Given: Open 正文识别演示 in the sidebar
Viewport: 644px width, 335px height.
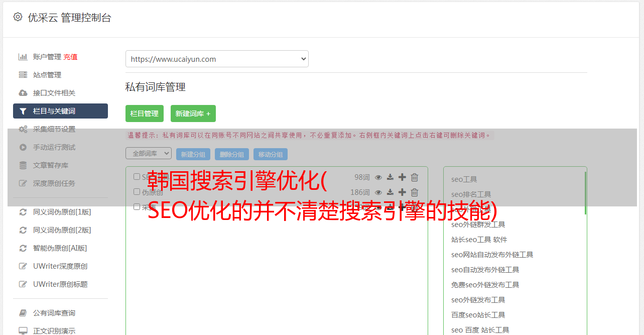Looking at the screenshot, I should 54,331.
